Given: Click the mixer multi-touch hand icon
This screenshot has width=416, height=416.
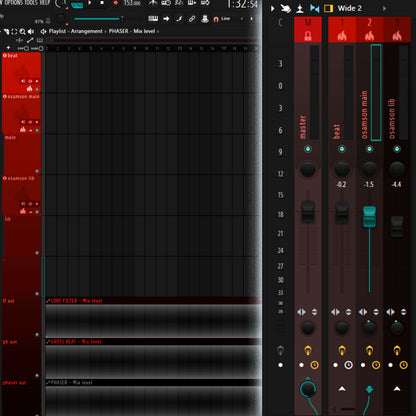Looking at the screenshot, I should click(285, 8).
